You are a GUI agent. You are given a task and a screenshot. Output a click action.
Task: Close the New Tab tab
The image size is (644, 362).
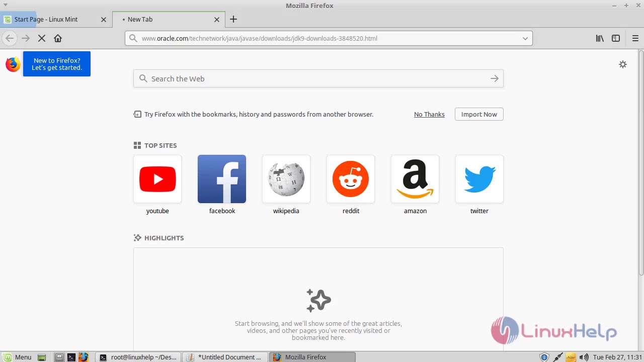pos(217,19)
